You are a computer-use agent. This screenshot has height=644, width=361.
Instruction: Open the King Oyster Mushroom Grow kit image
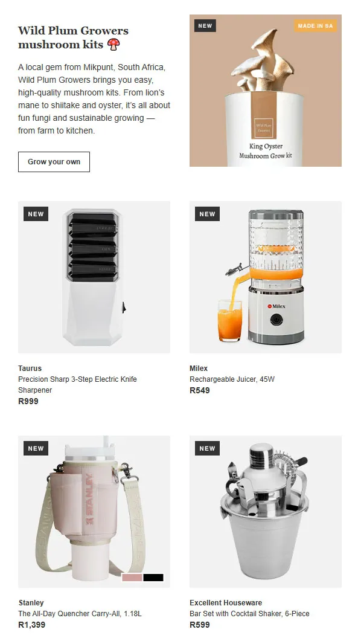[x=266, y=91]
